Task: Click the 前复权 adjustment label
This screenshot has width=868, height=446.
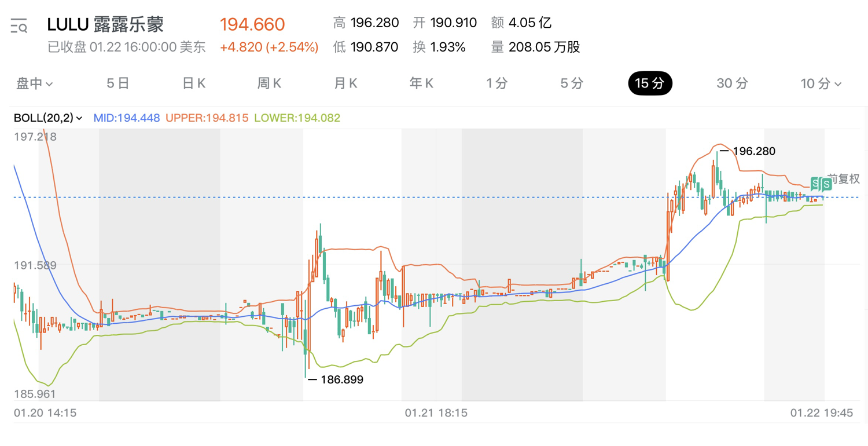Action: [844, 178]
